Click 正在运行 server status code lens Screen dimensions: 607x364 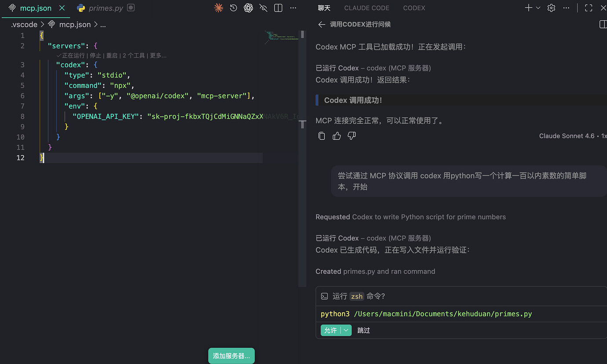click(x=71, y=56)
